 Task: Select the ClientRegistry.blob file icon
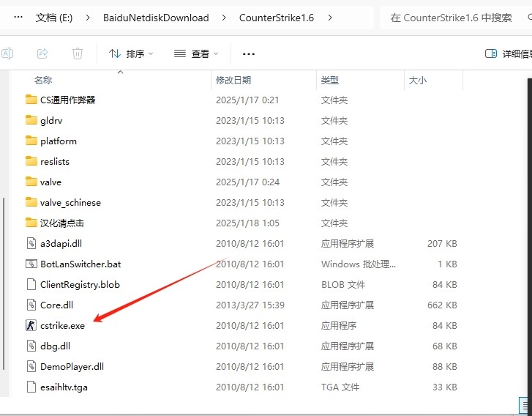(x=31, y=284)
